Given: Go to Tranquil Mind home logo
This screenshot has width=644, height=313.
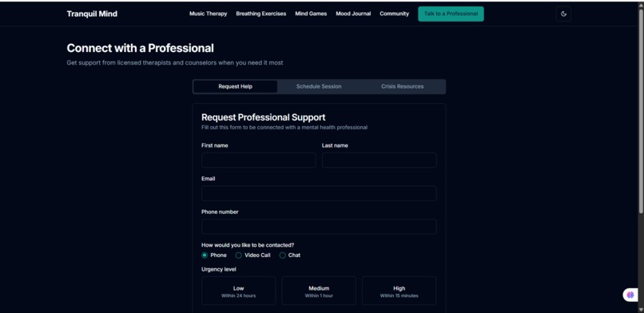Looking at the screenshot, I should 92,14.
